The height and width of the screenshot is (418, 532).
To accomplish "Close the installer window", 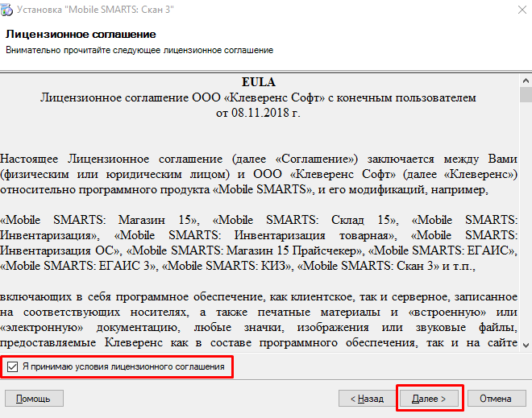I will pyautogui.click(x=522, y=10).
